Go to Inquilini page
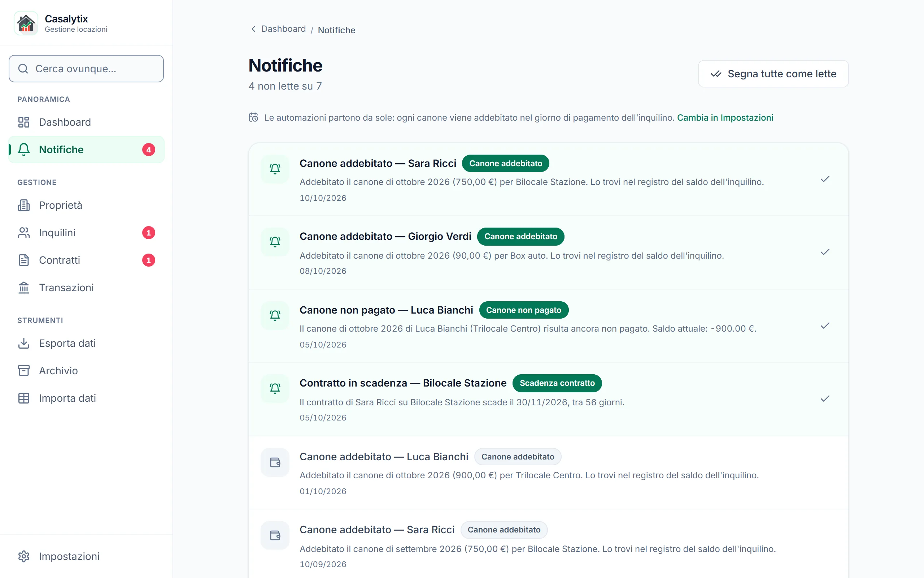The width and height of the screenshot is (924, 578). point(86,233)
